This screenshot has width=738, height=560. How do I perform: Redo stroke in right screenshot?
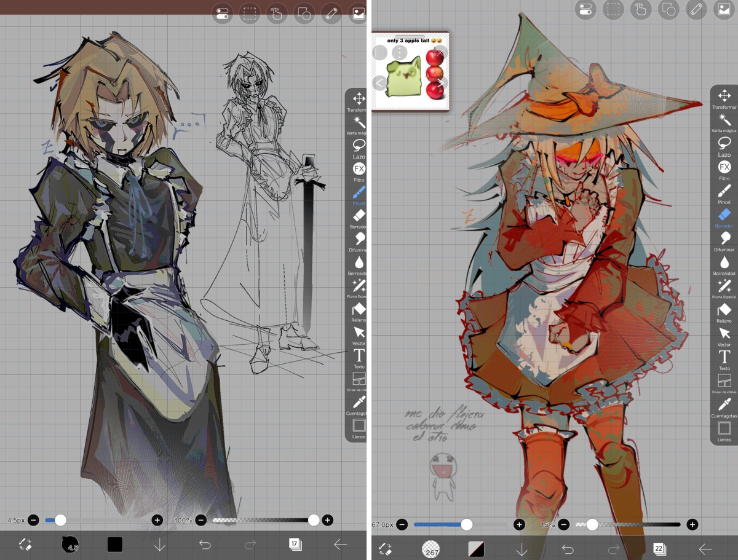click(613, 549)
